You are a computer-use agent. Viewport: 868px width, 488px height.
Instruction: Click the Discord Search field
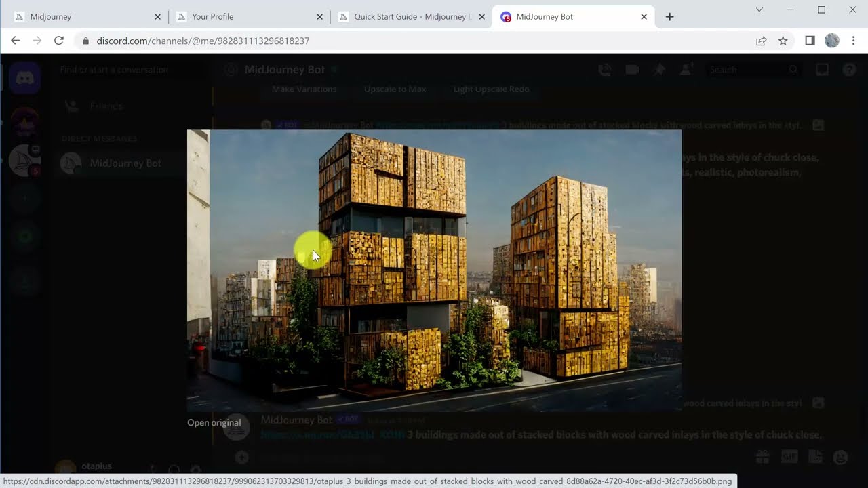click(753, 69)
